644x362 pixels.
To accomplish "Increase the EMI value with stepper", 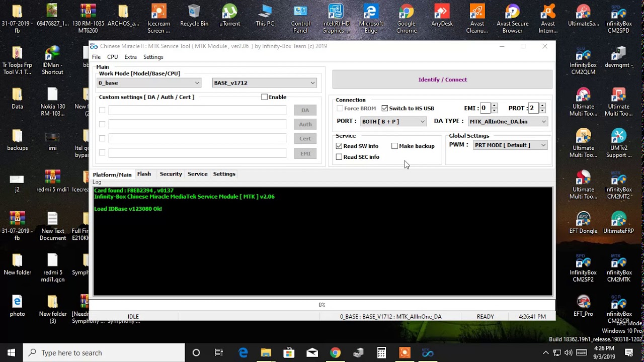I will point(494,106).
